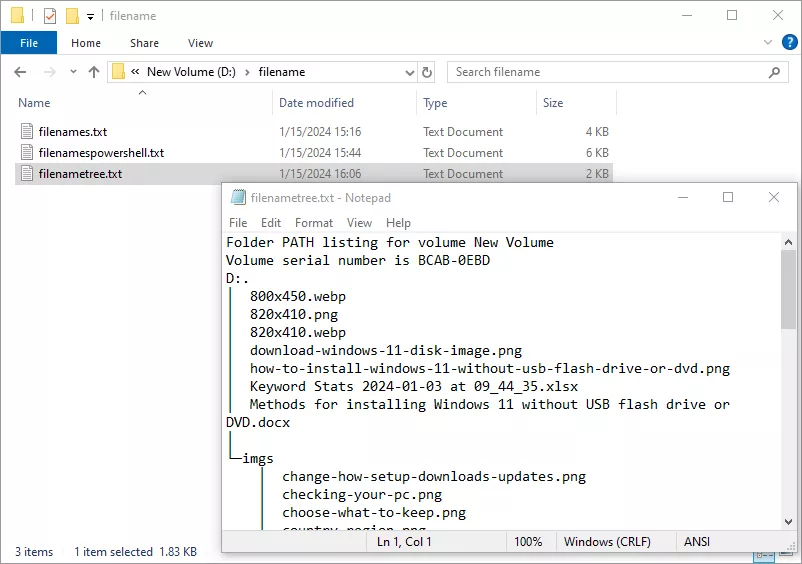Image resolution: width=802 pixels, height=564 pixels.
Task: Click the '820x410.png' line in Notepad
Action: coord(294,314)
